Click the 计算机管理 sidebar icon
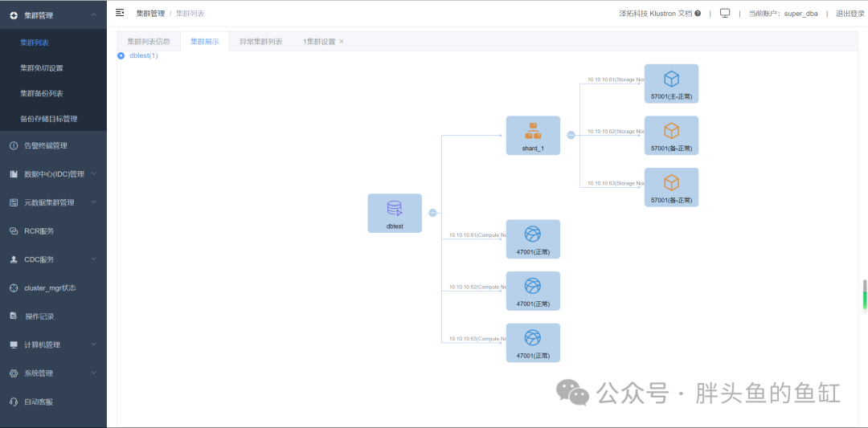The image size is (868, 428). (14, 344)
